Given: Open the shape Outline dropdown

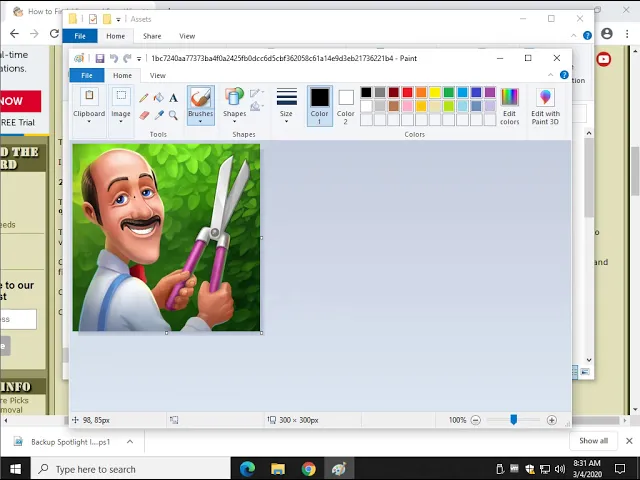Looking at the screenshot, I should tap(257, 93).
